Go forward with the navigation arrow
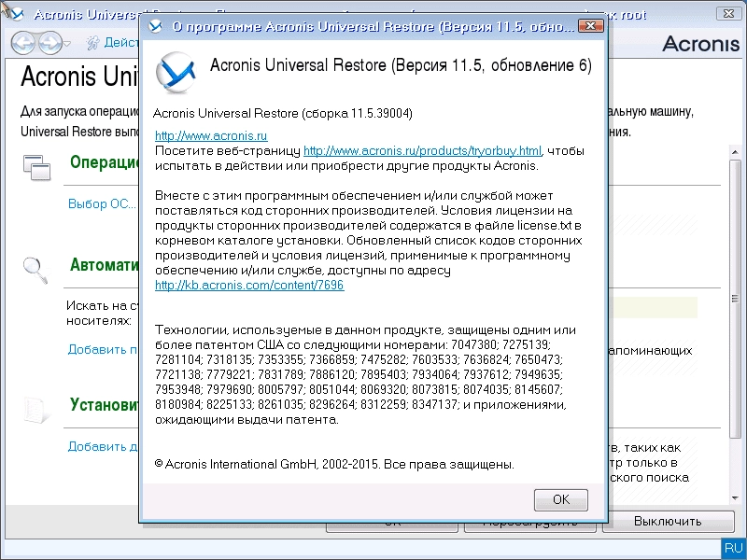The width and height of the screenshot is (747, 560). (x=50, y=43)
